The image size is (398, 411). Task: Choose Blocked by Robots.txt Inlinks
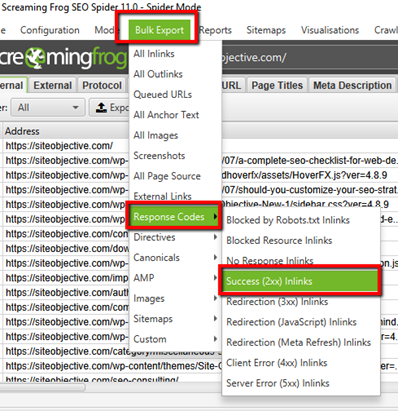pos(301,220)
